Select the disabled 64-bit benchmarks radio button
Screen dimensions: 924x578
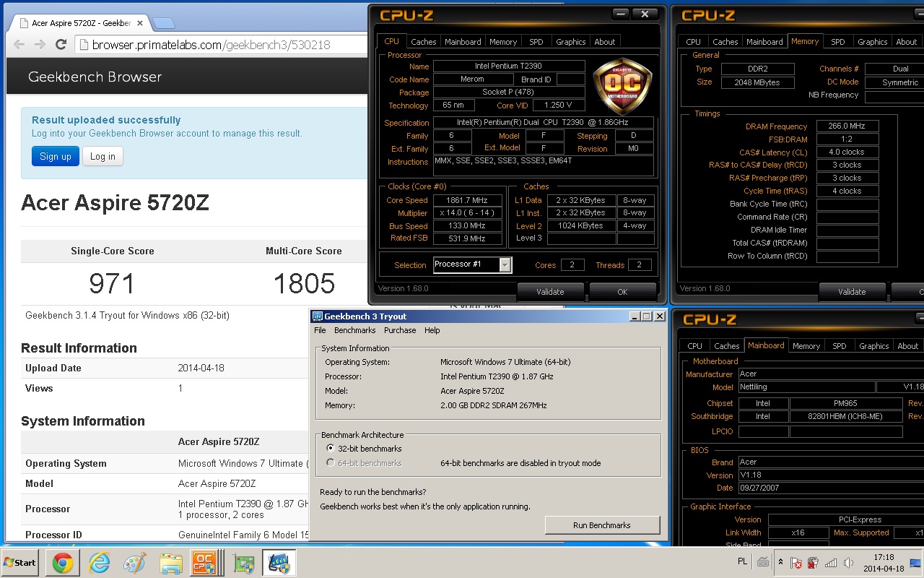331,463
